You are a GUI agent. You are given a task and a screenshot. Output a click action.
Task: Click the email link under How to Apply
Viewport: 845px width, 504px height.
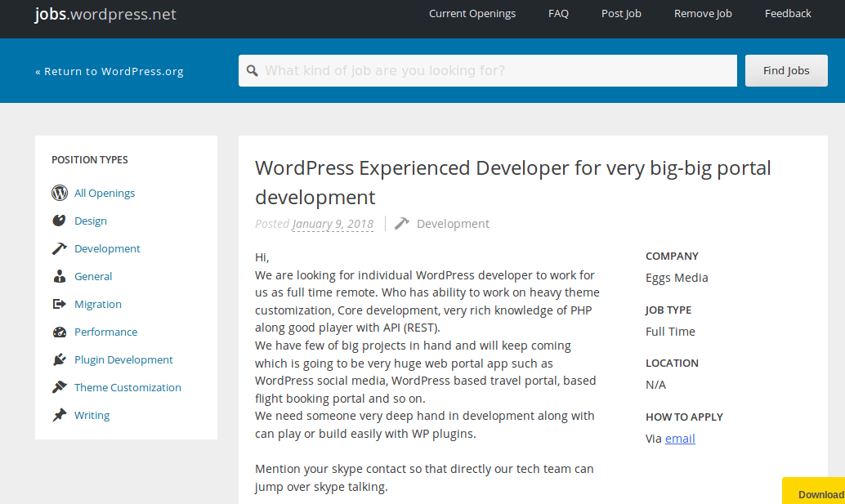tap(680, 439)
